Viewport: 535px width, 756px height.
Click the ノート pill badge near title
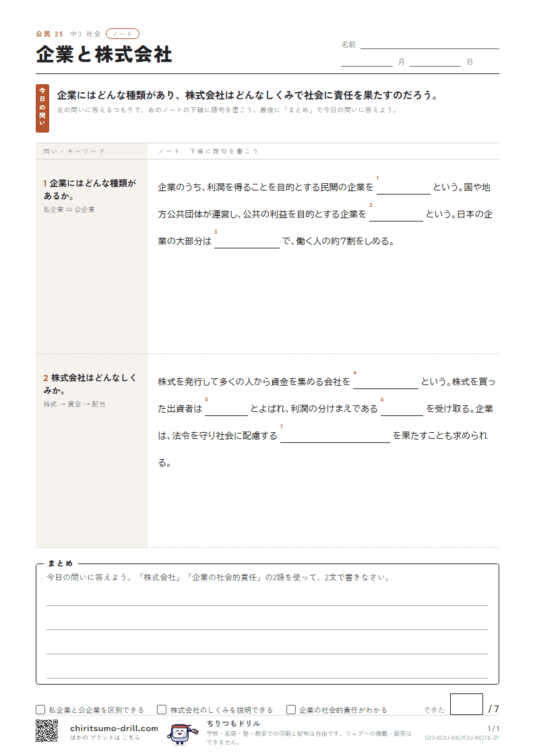point(123,34)
